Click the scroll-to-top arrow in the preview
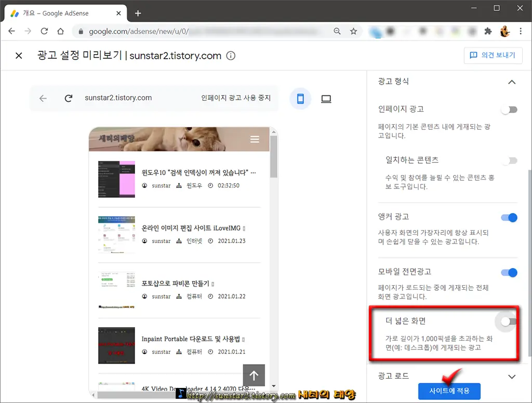The image size is (532, 403). pyautogui.click(x=254, y=375)
